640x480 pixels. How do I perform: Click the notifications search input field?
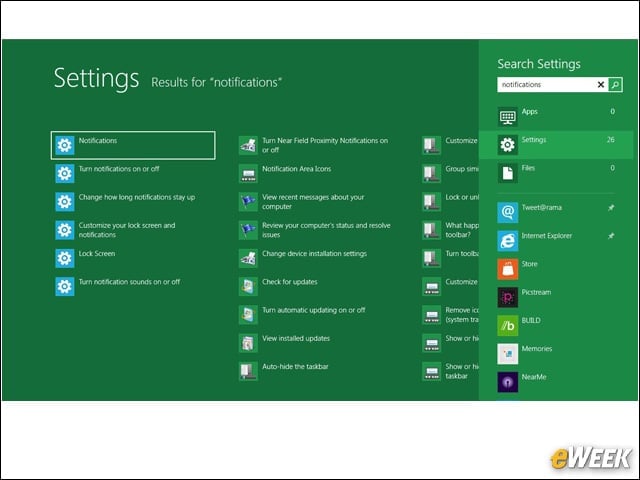546,84
